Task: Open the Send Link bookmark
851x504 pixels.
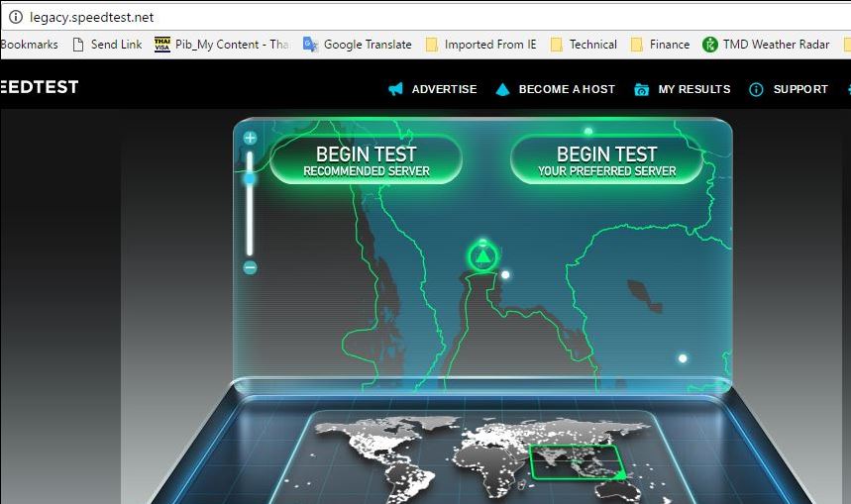Action: [107, 45]
